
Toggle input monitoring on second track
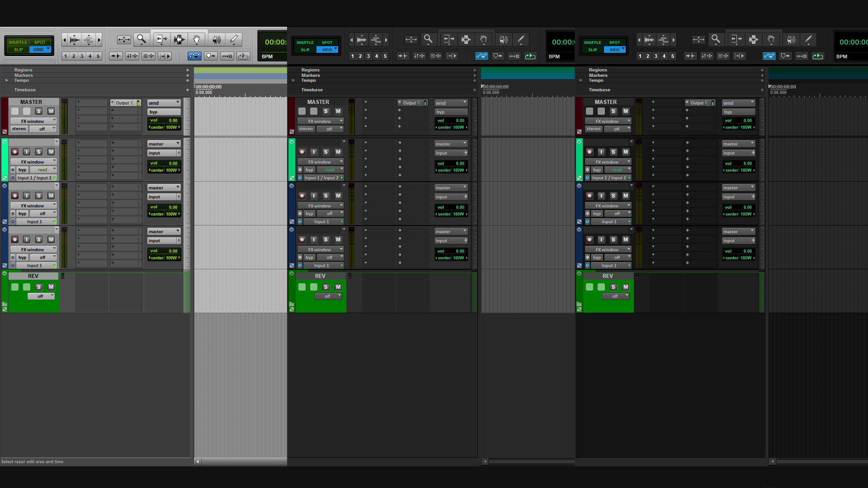(27, 196)
